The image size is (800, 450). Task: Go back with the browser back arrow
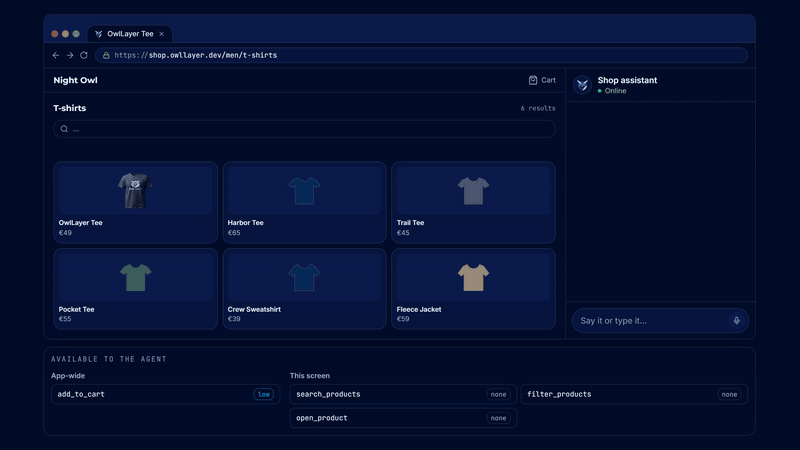point(56,55)
